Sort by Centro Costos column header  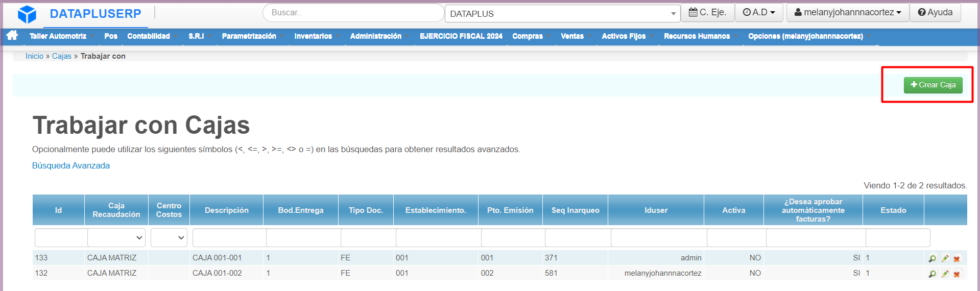coord(169,210)
